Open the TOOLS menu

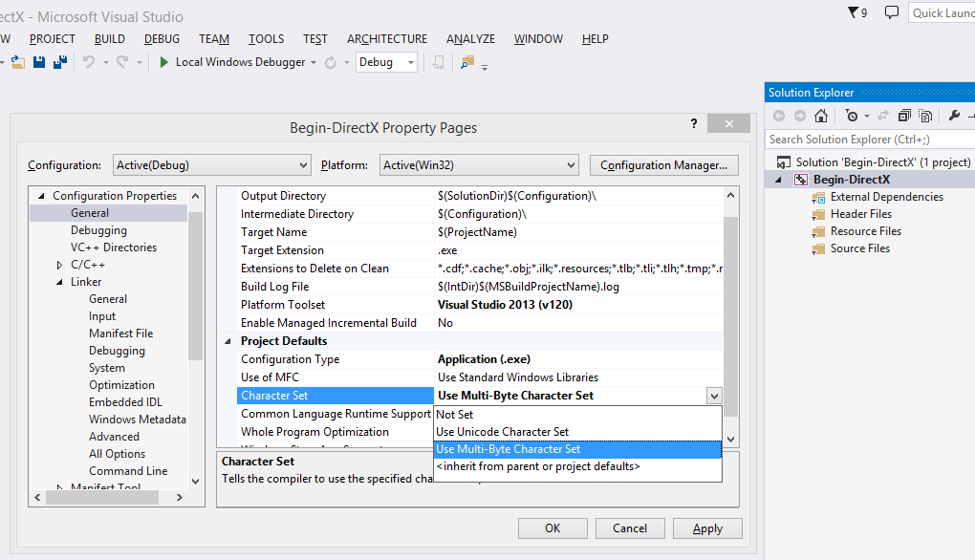[266, 38]
